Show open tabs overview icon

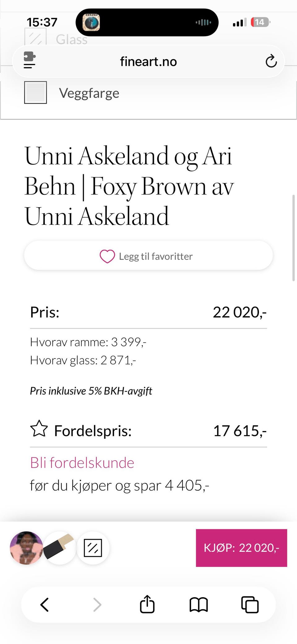(250, 604)
